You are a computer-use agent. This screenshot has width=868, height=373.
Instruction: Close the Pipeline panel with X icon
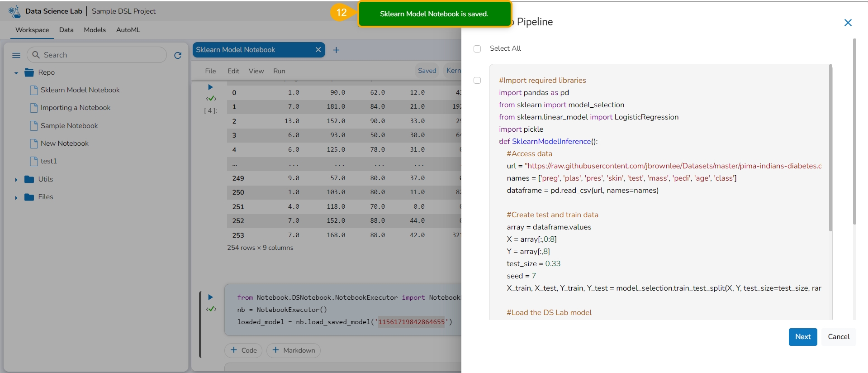point(848,23)
